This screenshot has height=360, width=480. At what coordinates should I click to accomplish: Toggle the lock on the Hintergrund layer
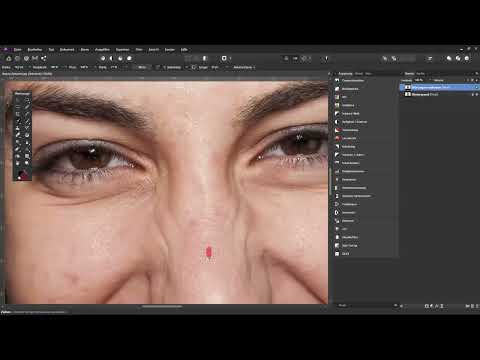point(472,95)
